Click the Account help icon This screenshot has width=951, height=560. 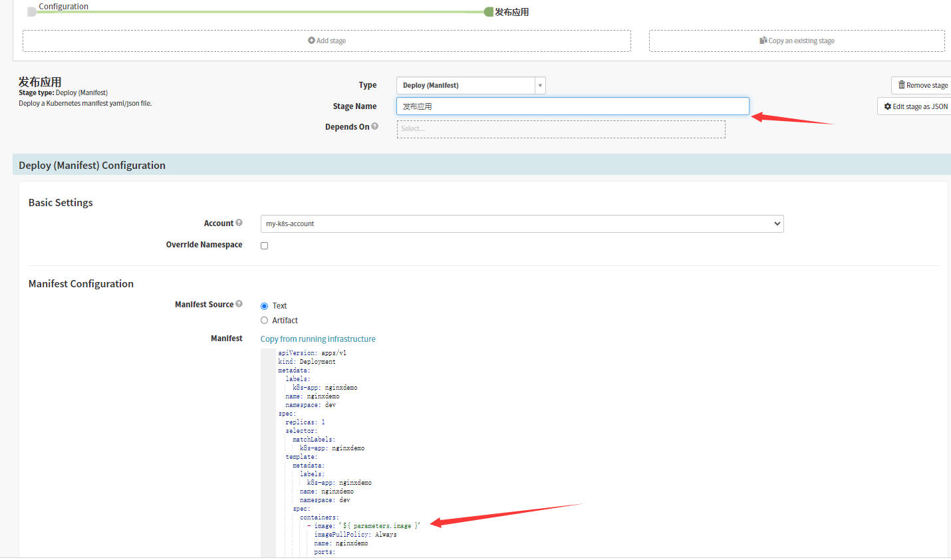(239, 223)
